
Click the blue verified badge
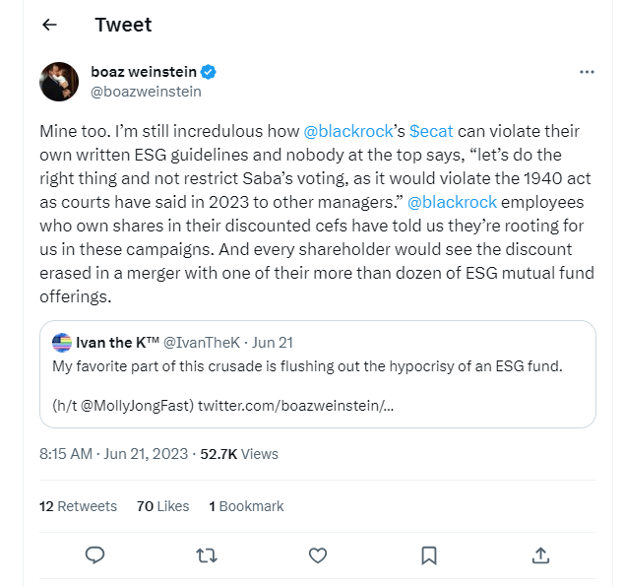[x=209, y=72]
